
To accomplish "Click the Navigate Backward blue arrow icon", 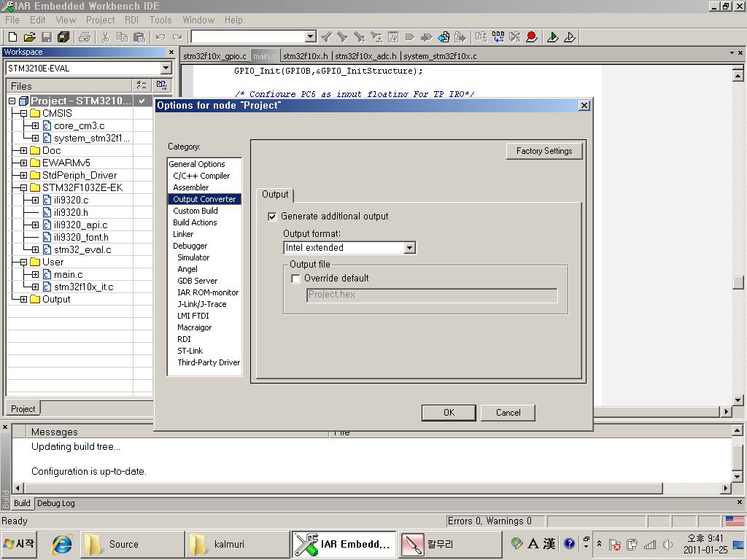I will (x=444, y=36).
